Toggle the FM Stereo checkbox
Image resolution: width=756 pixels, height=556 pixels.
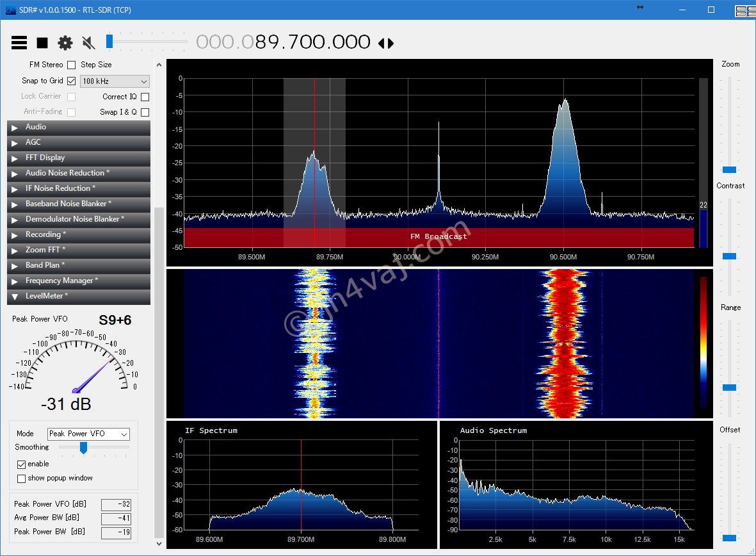coord(71,65)
